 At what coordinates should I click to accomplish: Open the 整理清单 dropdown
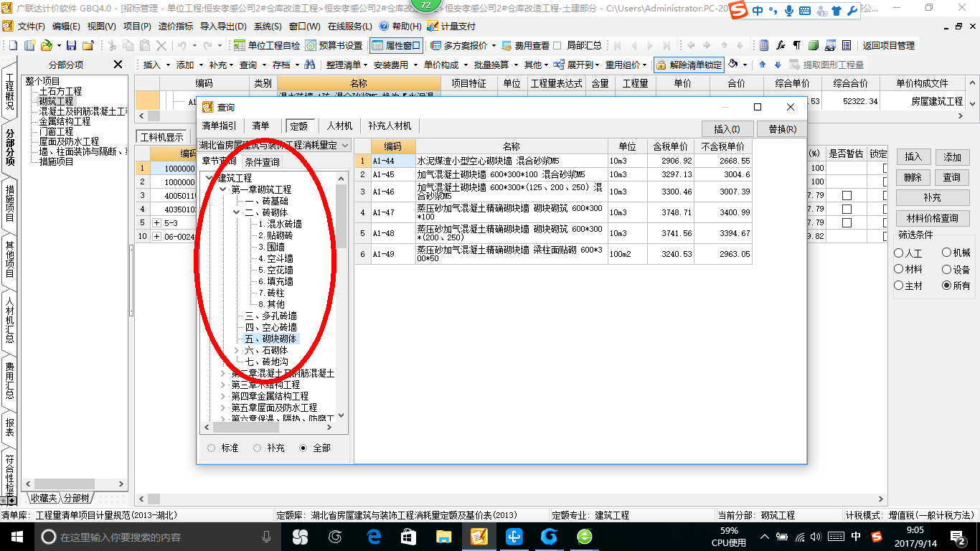[347, 65]
